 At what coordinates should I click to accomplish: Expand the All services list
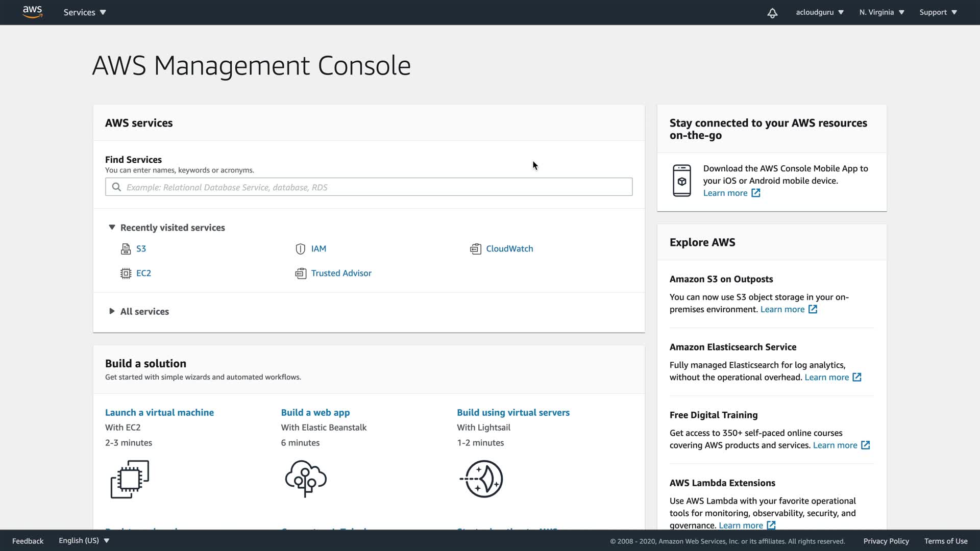(112, 311)
